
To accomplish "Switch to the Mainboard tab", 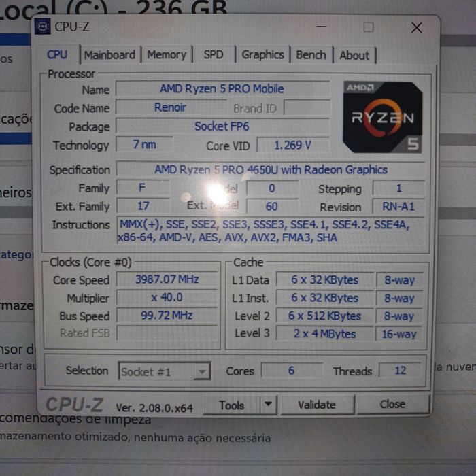I will click(109, 55).
